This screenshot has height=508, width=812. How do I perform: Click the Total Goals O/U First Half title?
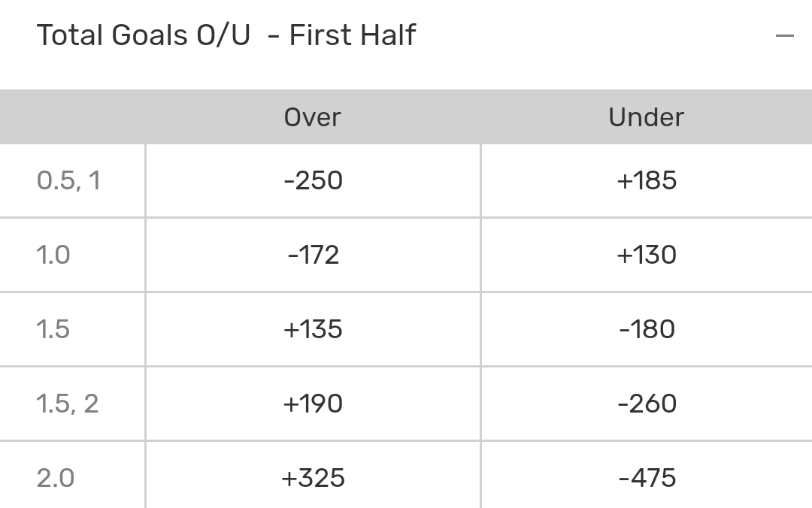click(226, 35)
